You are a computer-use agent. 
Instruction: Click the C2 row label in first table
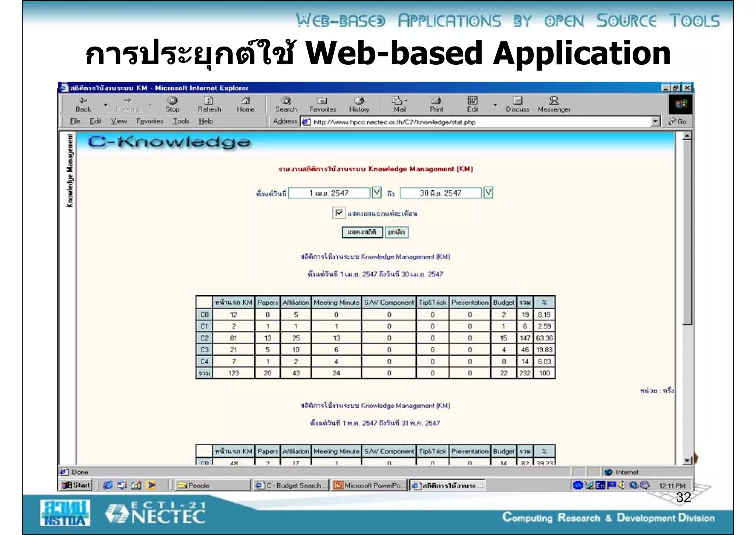204,338
